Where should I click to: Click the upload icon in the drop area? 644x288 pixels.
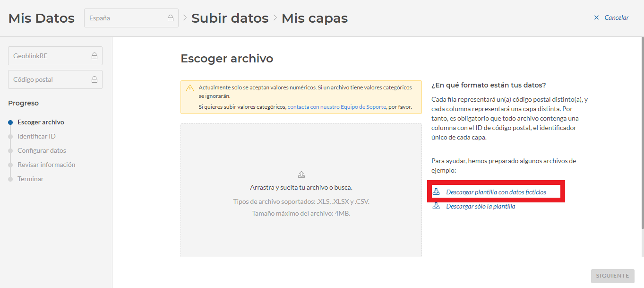coord(301,174)
